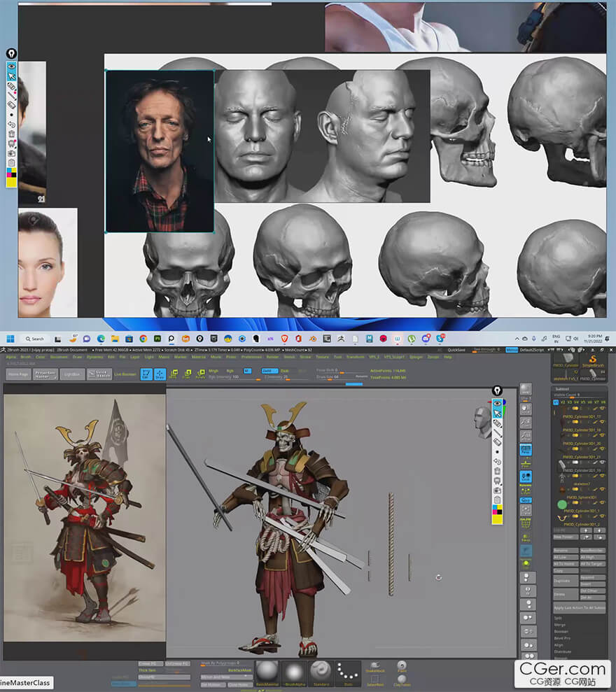Toggle the Zadd sculpt mode
The height and width of the screenshot is (692, 616).
pyautogui.click(x=269, y=371)
